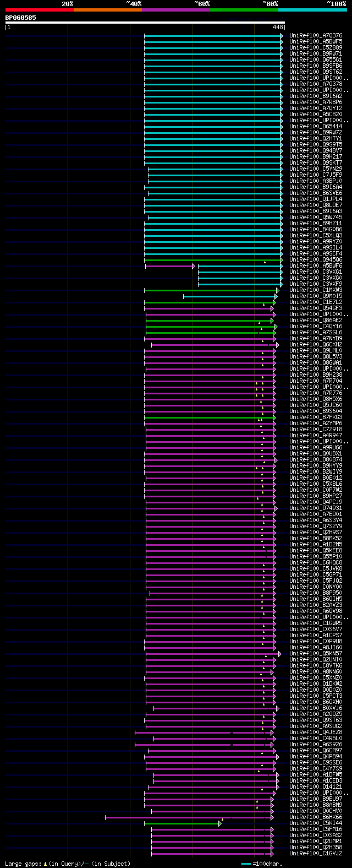Viewport: 352px width, 868px height.
Task: Open hit UniRef100_Q655G1
Action: click(316, 60)
